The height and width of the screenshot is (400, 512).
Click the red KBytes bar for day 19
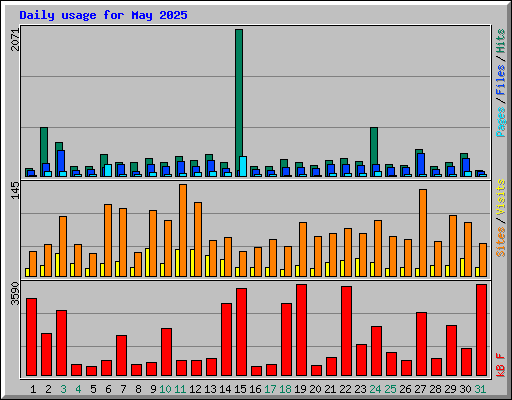(302, 330)
